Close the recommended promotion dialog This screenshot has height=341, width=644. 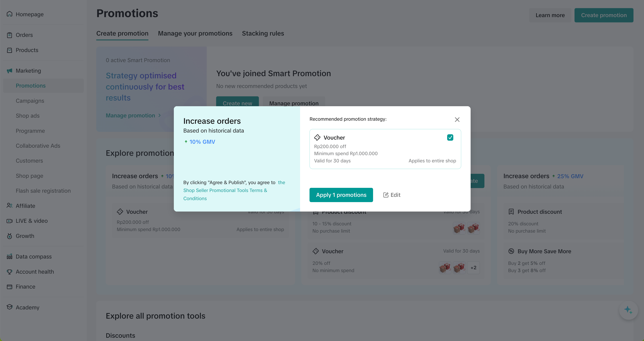[x=457, y=120]
